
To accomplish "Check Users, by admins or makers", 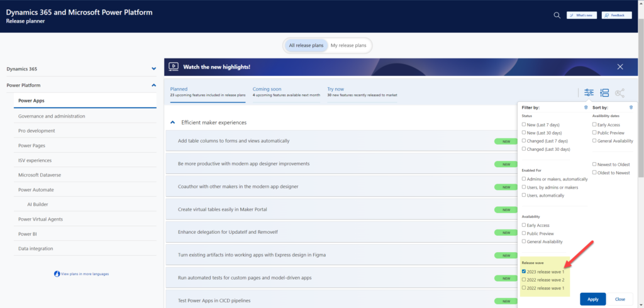I will click(524, 187).
